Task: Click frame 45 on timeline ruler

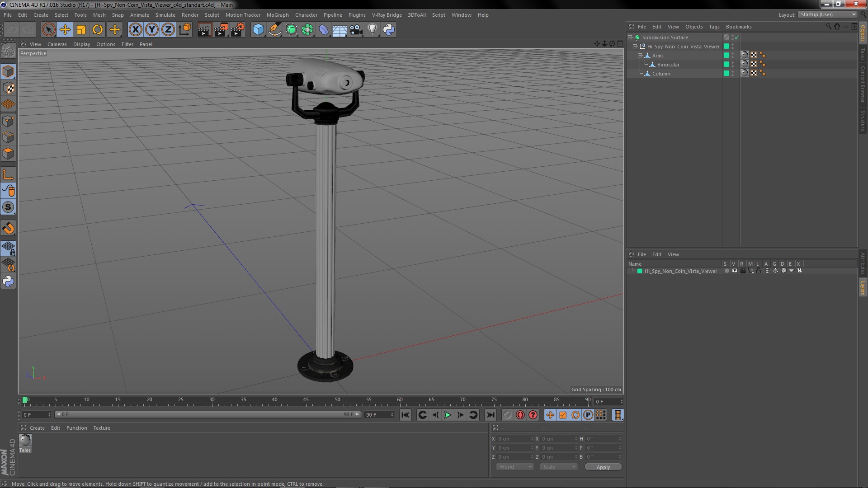Action: (306, 400)
